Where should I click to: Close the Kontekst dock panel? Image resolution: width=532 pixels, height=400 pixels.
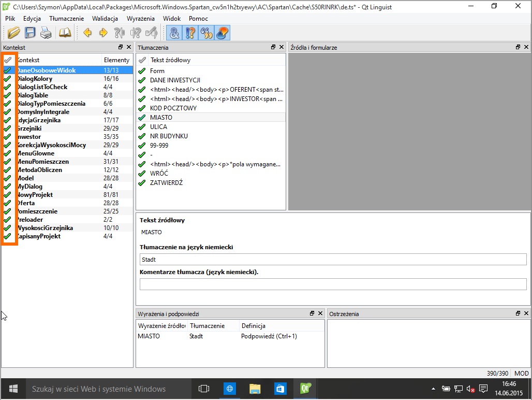pos(128,47)
